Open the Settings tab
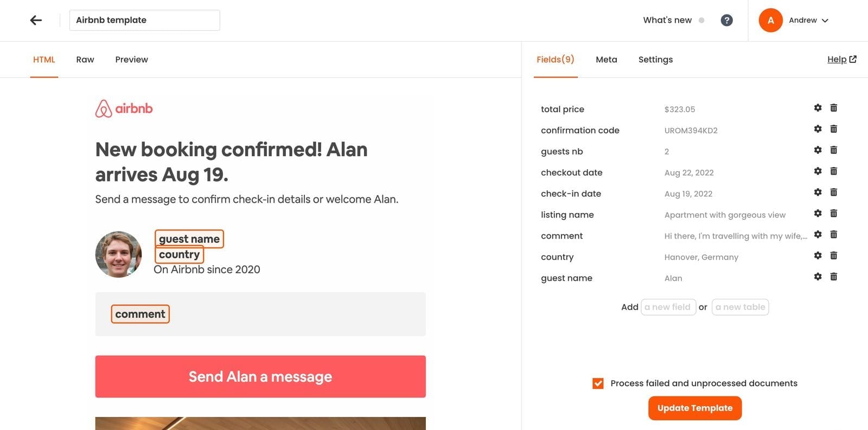 (x=655, y=60)
